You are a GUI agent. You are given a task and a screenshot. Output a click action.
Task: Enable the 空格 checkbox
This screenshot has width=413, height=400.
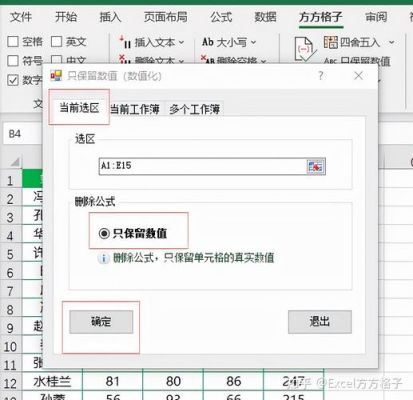pyautogui.click(x=13, y=42)
